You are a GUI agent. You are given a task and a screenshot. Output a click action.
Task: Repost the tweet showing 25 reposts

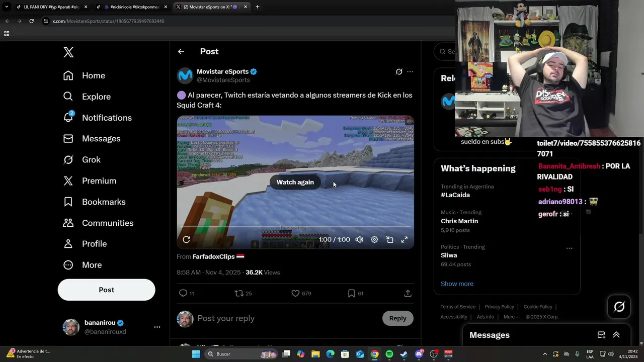[244, 293]
